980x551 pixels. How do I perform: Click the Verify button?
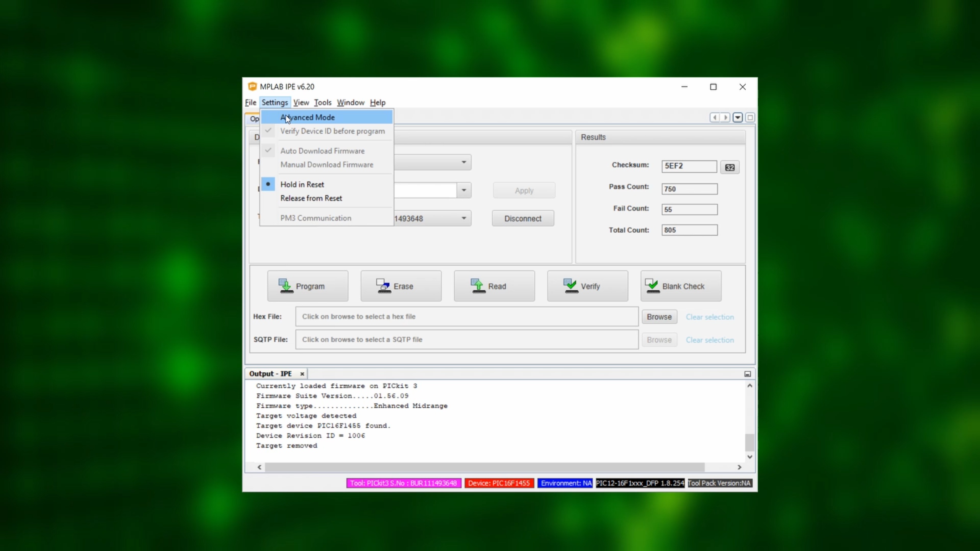pyautogui.click(x=587, y=286)
